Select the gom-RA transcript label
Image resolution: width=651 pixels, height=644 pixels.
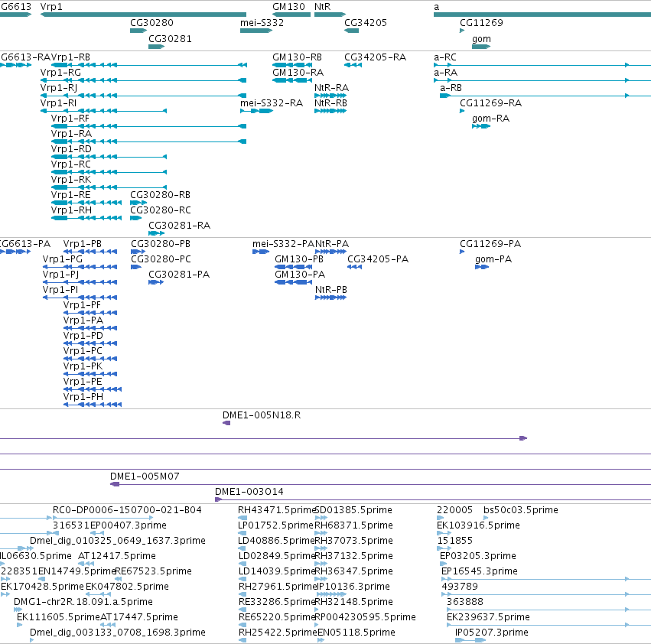point(491,119)
